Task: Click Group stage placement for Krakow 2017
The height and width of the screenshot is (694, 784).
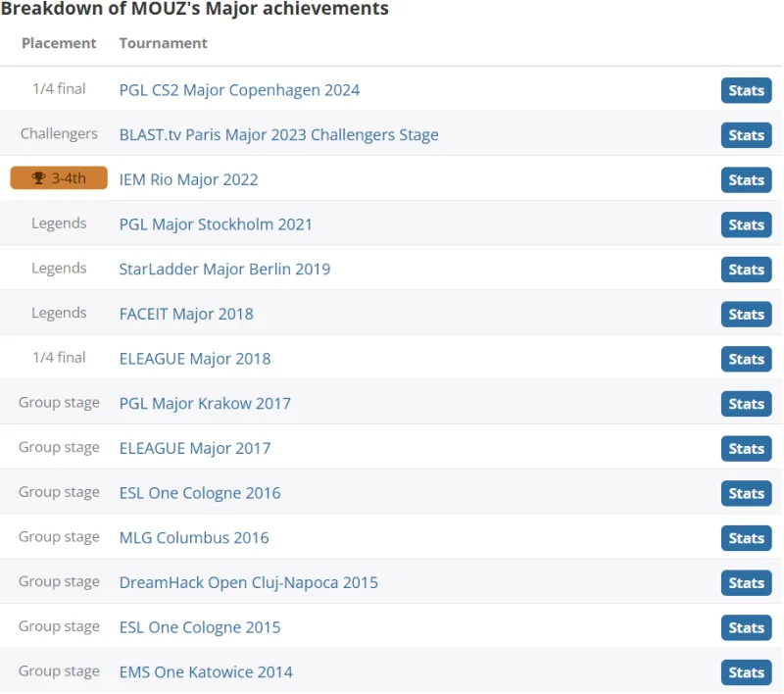Action: point(59,403)
